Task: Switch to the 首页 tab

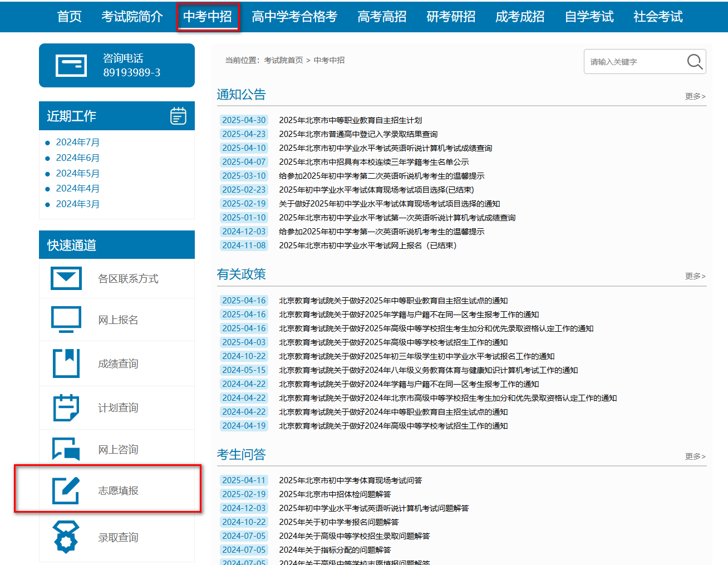Action: coord(68,17)
